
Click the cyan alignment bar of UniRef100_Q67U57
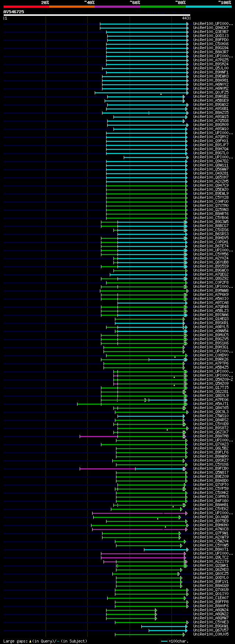tap(168, 630)
